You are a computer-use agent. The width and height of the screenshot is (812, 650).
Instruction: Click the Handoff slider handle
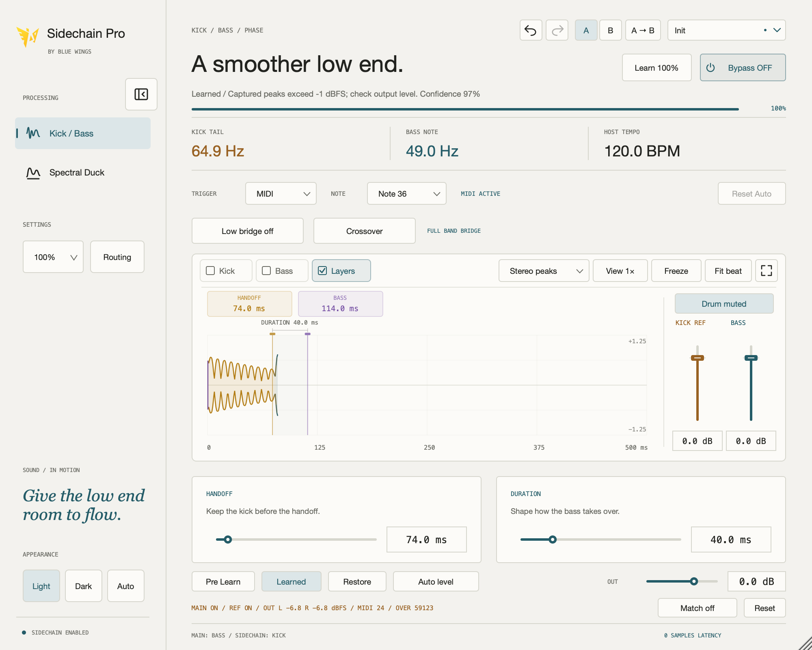point(228,539)
